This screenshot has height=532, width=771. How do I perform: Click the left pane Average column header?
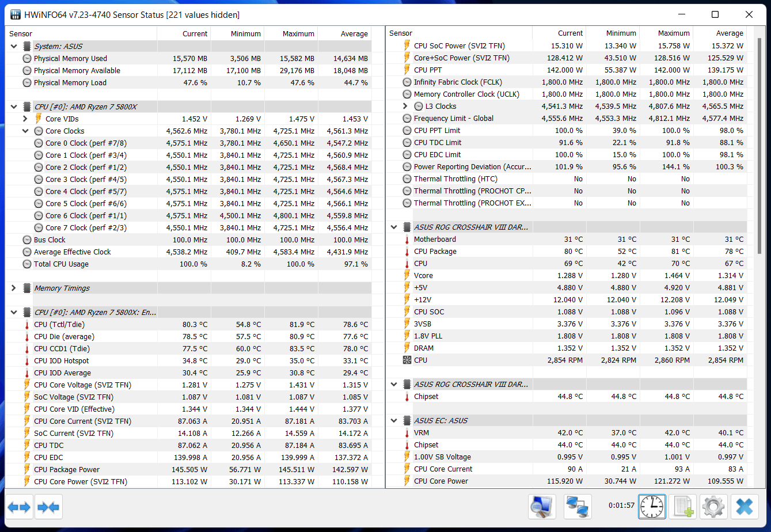coord(344,33)
